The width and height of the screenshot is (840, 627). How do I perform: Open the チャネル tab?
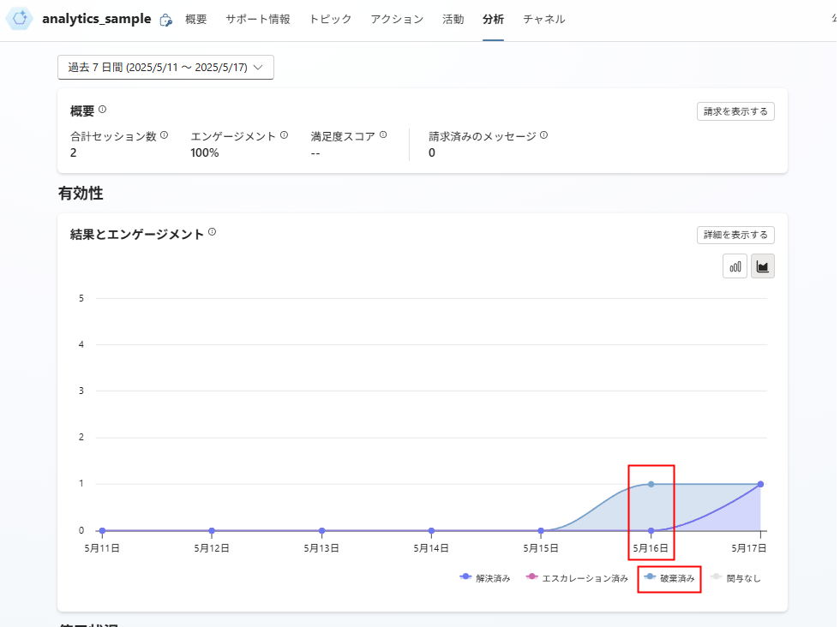[x=543, y=20]
